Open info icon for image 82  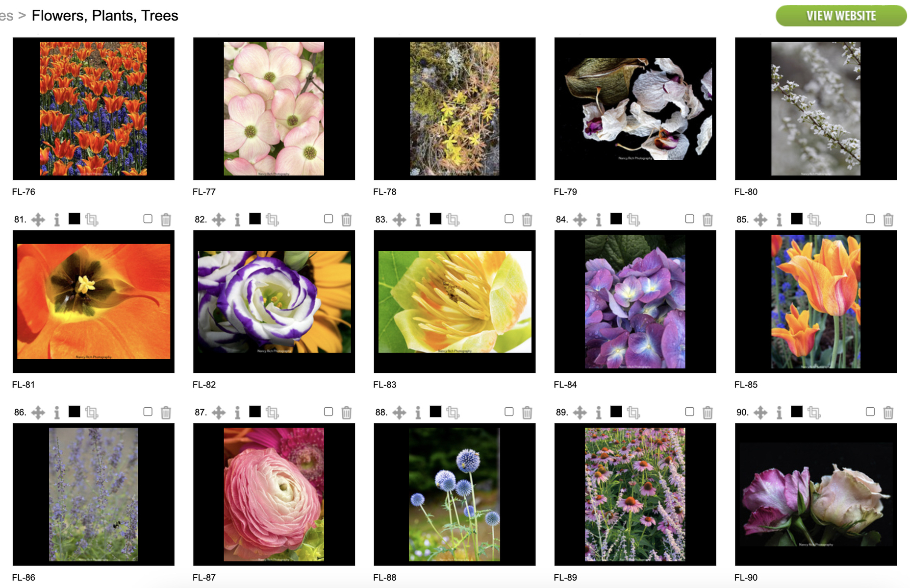click(x=237, y=220)
